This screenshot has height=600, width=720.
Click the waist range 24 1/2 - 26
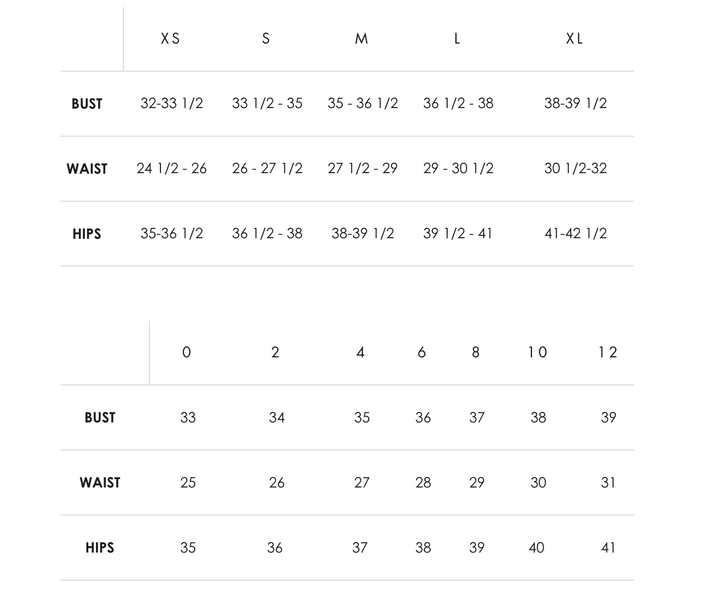172,169
